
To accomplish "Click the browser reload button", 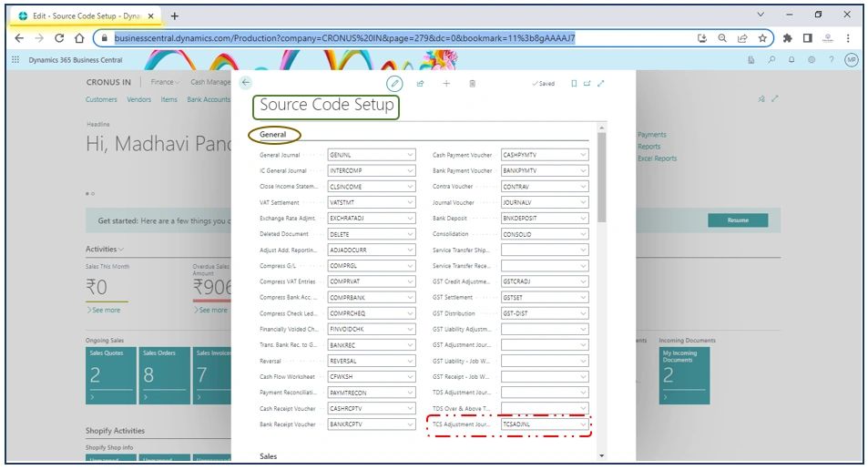I will [59, 38].
